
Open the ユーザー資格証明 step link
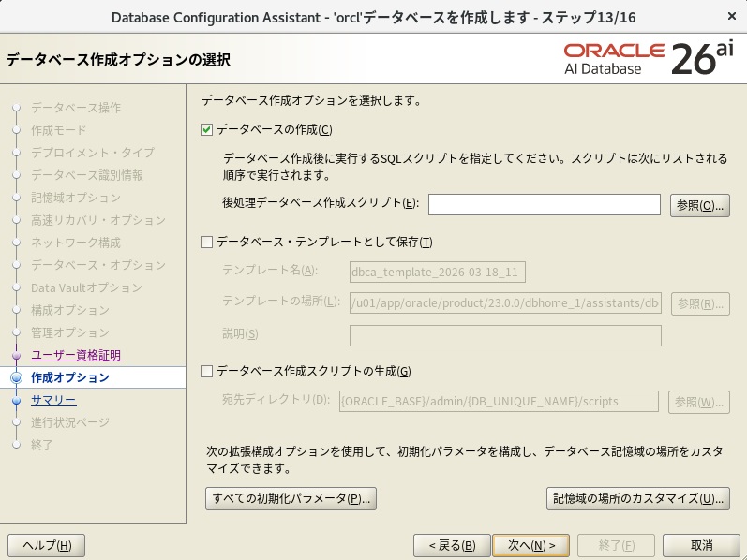[76, 355]
